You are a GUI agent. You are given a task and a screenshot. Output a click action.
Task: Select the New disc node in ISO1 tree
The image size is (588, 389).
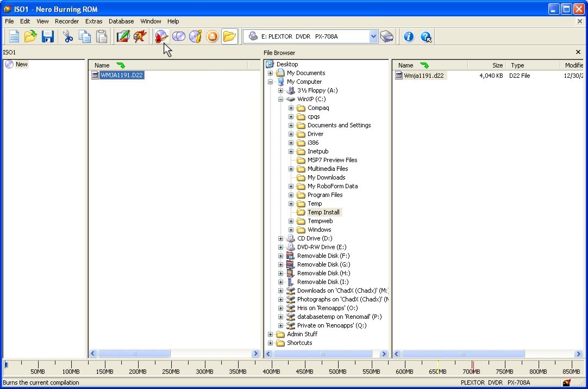[x=21, y=64]
